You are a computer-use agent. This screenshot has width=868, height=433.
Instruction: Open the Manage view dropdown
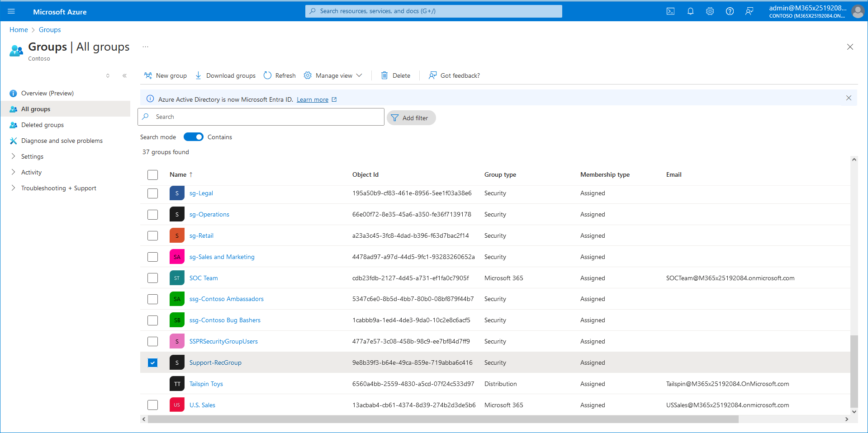[333, 75]
